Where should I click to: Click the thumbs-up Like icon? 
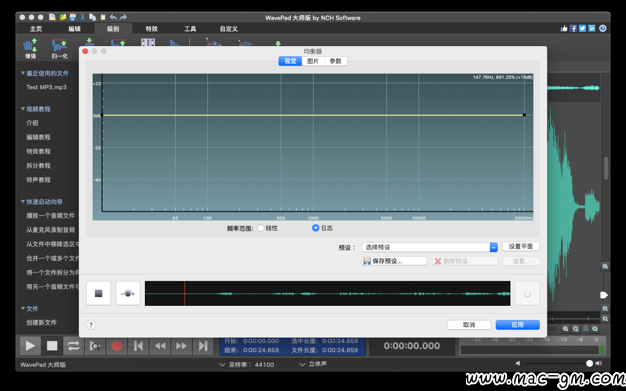pyautogui.click(x=564, y=28)
